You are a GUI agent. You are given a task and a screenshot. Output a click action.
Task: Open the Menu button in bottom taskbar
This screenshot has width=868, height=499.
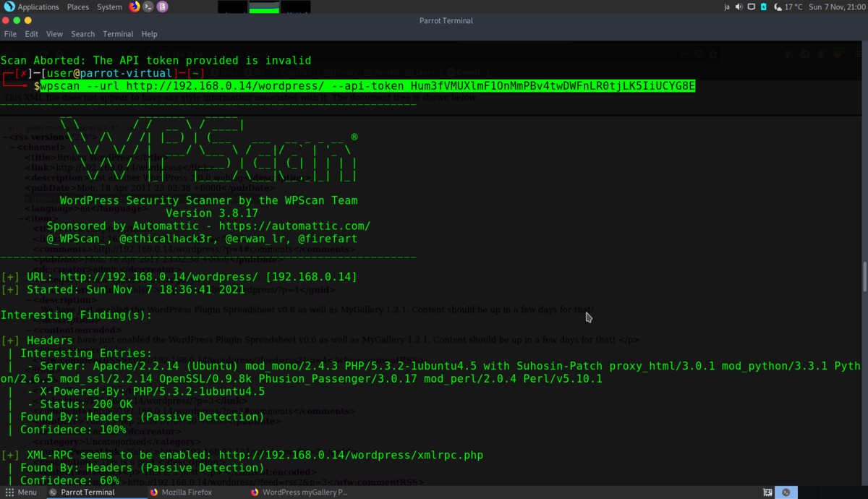(x=21, y=492)
